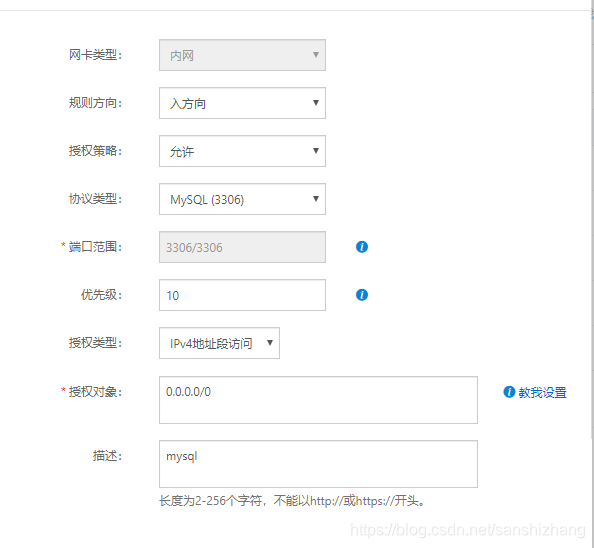The width and height of the screenshot is (594, 548).
Task: Click the info icon beside 端口范围 field
Action: (x=362, y=247)
